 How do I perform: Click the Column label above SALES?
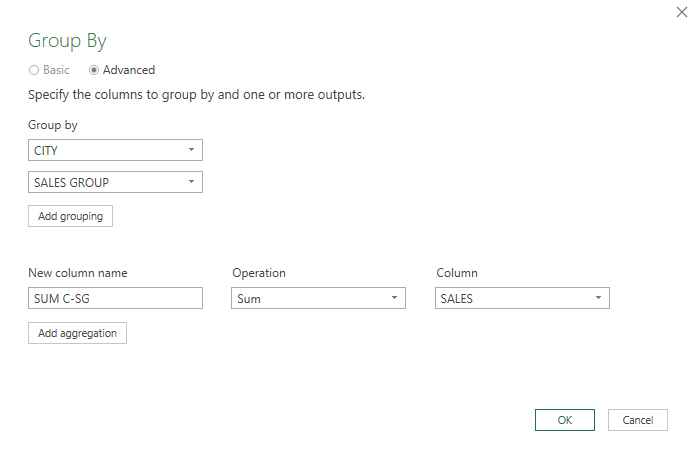(457, 272)
